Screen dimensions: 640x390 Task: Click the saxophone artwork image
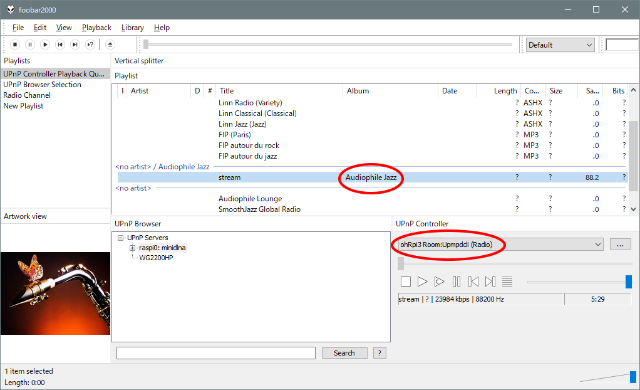point(56,293)
